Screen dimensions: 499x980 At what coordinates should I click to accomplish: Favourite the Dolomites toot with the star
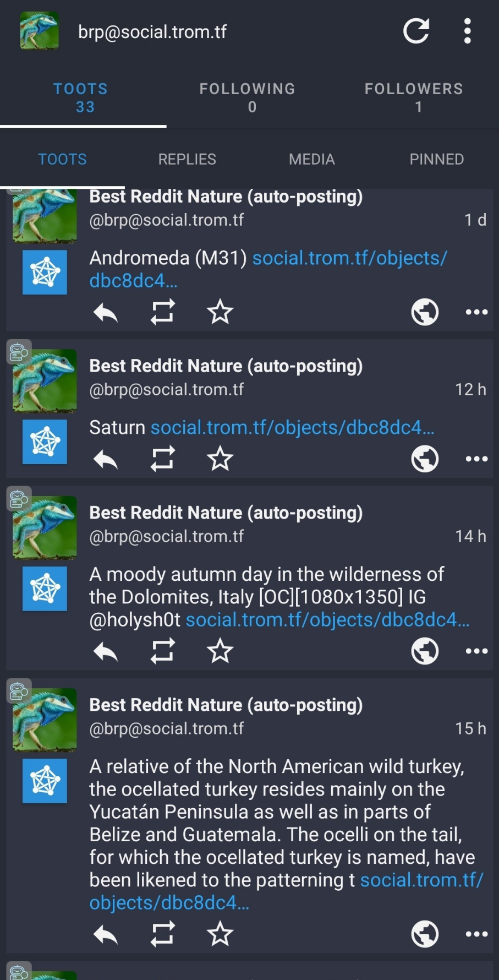click(x=220, y=651)
